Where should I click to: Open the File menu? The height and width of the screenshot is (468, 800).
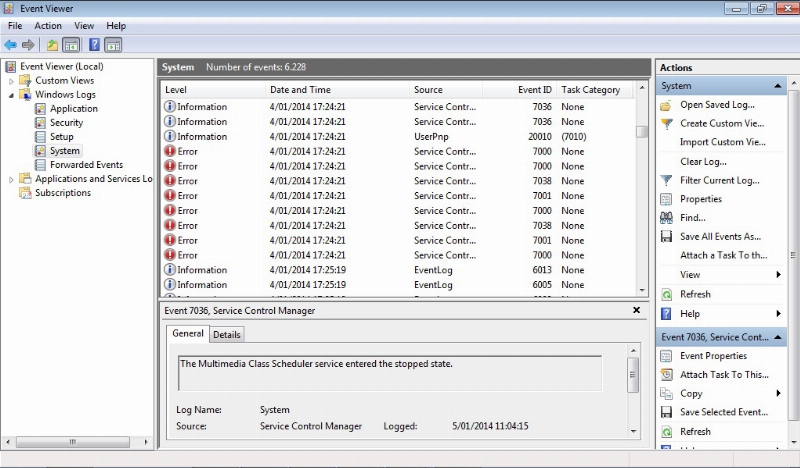15,26
